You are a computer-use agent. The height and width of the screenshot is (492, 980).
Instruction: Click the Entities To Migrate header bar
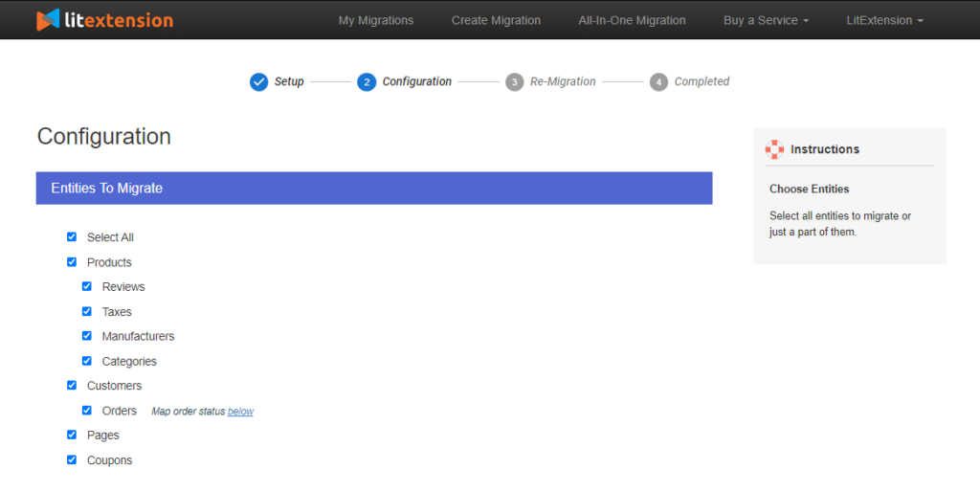[x=374, y=189]
